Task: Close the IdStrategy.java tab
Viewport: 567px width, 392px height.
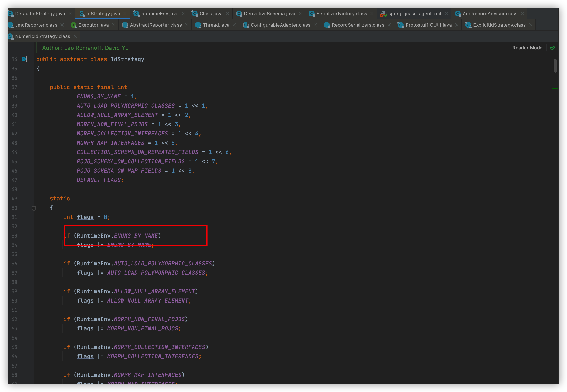Action: pos(125,14)
